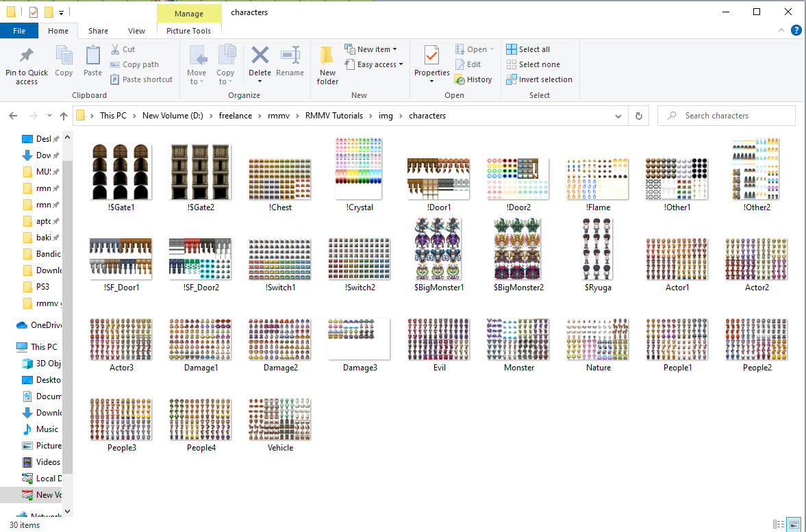Switch to details view icon in status bar
806x532 pixels.
[779, 524]
